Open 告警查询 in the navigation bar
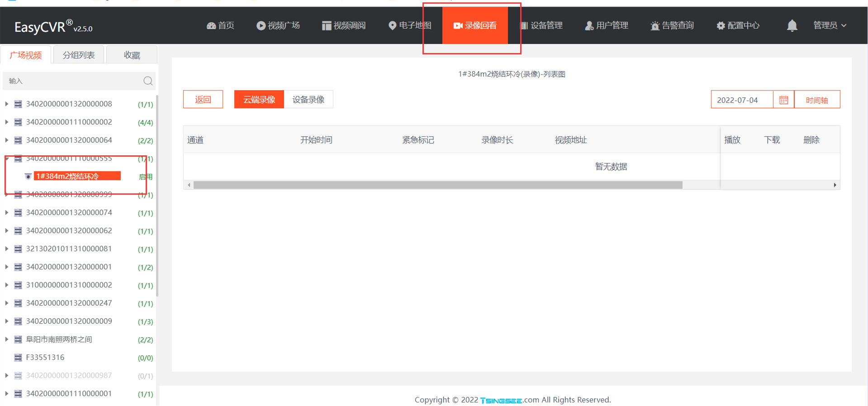Image resolution: width=868 pixels, height=406 pixels. point(672,25)
